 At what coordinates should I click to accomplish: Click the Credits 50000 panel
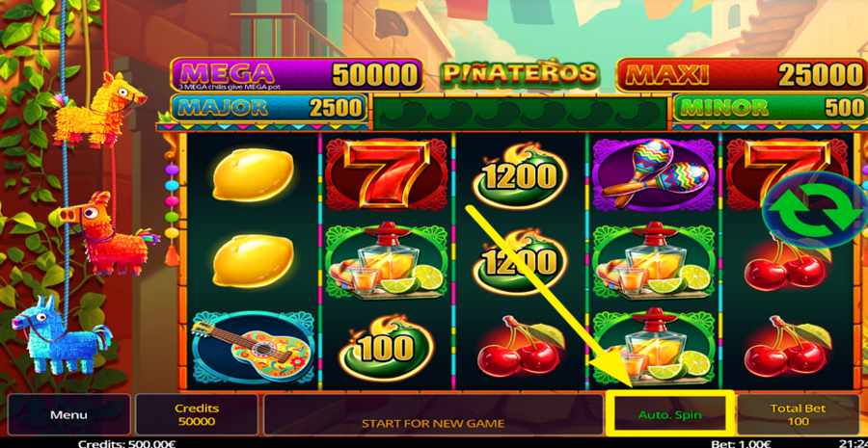pos(197,414)
